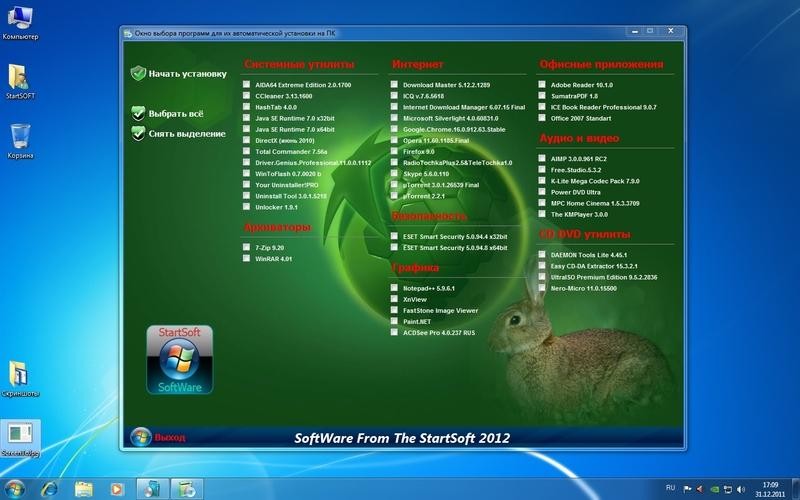Switch to the installer window taskbar button
Viewport: 800px width, 500px height.
tap(186, 489)
